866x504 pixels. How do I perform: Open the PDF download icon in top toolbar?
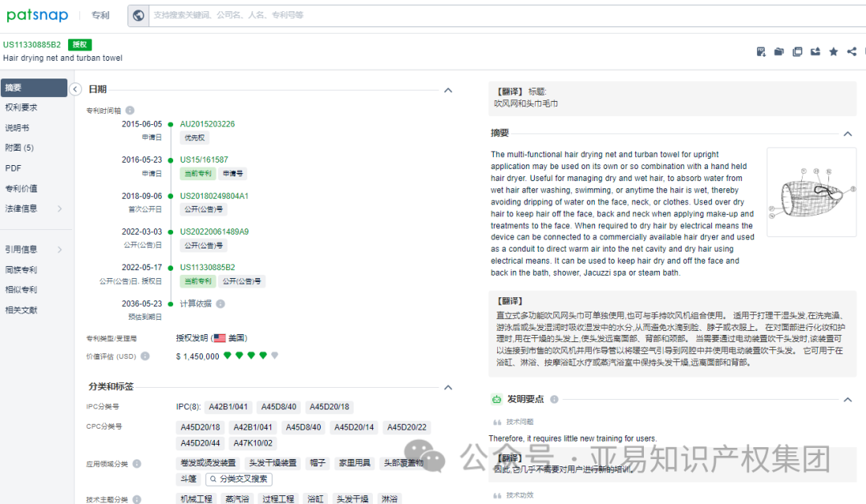[x=760, y=51]
